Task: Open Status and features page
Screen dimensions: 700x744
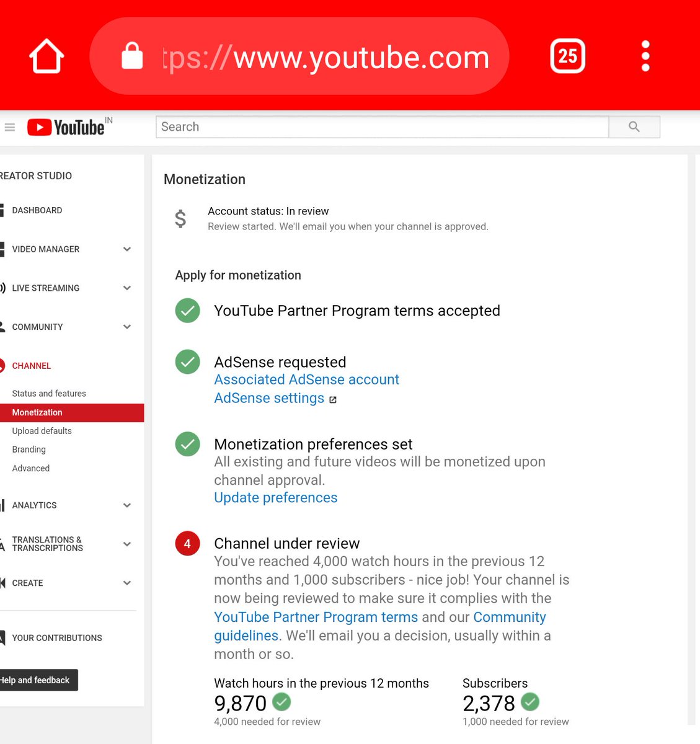Action: pyautogui.click(x=49, y=394)
